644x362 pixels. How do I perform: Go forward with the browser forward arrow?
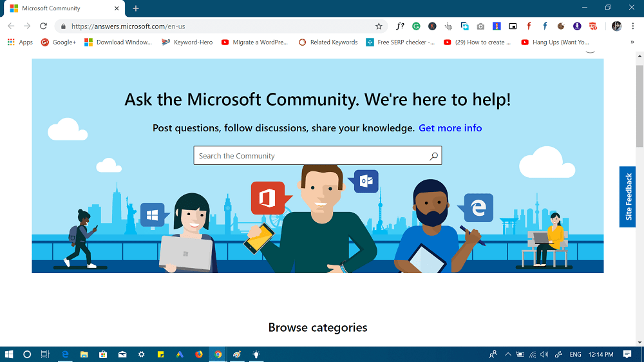27,26
